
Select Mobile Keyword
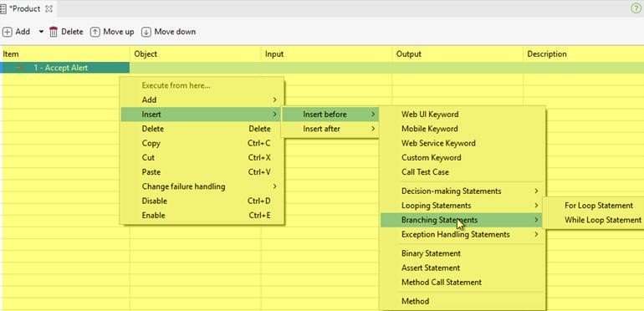tap(462, 129)
